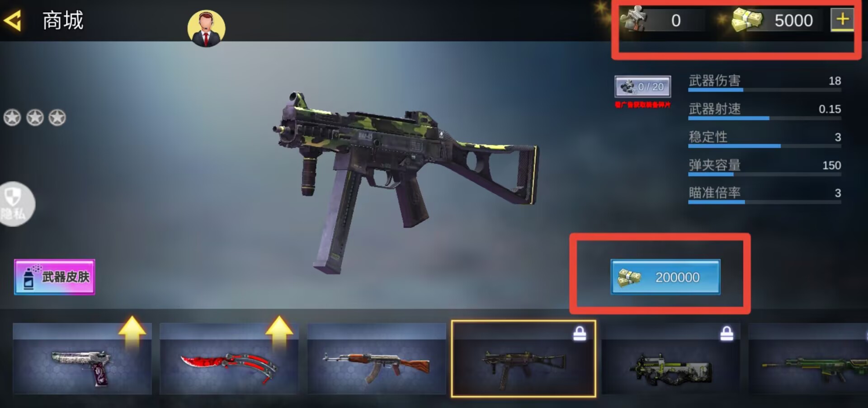Click the first star rating icon
Image resolution: width=868 pixels, height=408 pixels.
click(x=12, y=117)
